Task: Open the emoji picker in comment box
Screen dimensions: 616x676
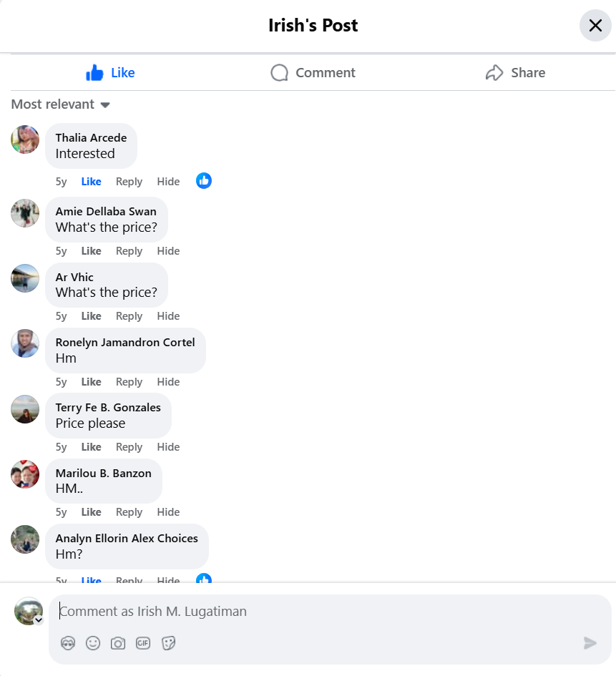Action: pyautogui.click(x=93, y=643)
